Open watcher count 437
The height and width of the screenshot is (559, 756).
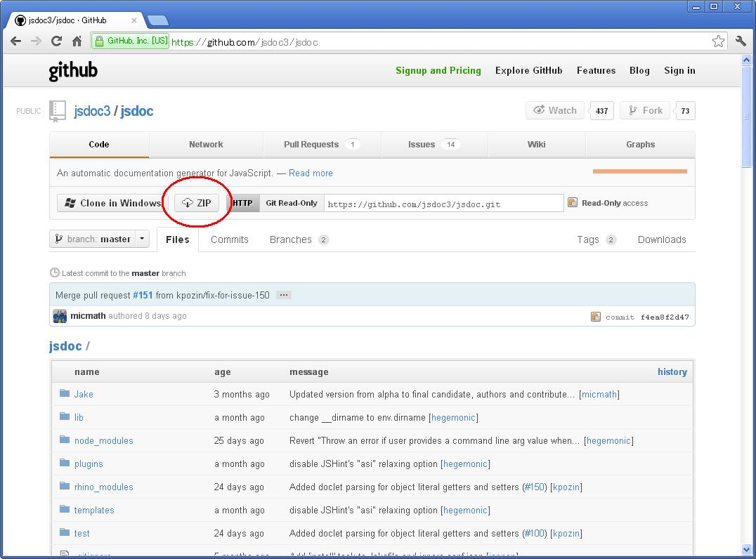coord(601,111)
